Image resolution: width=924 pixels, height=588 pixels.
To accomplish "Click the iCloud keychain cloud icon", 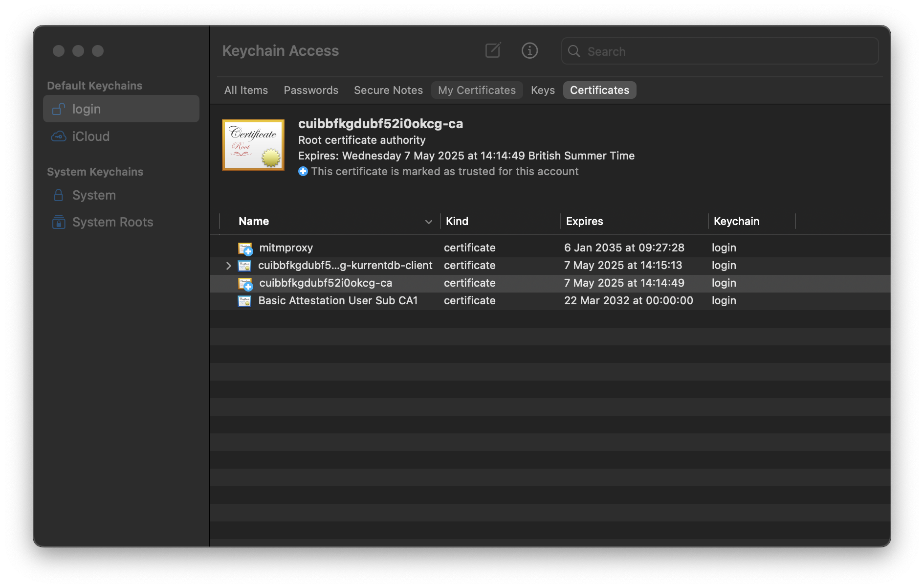I will point(58,136).
